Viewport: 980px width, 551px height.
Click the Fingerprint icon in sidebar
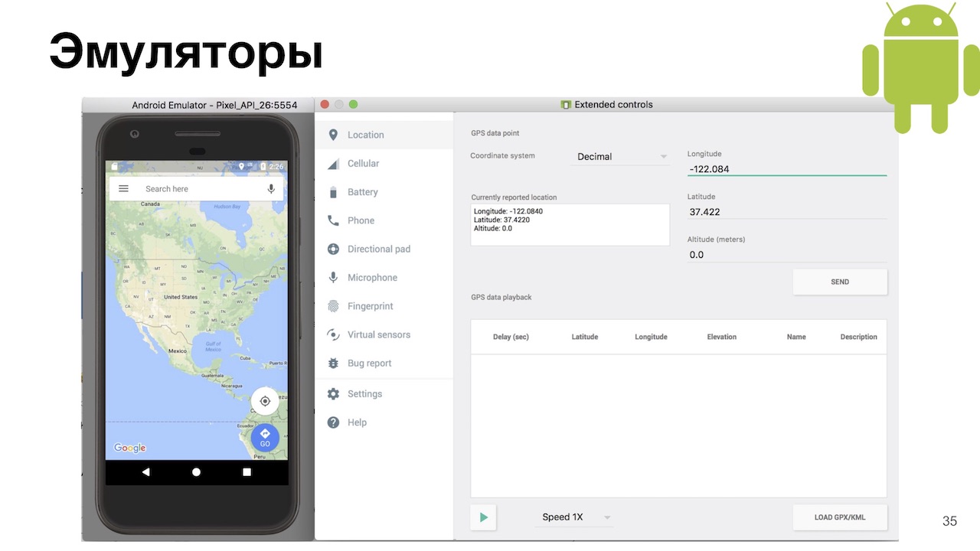[333, 306]
